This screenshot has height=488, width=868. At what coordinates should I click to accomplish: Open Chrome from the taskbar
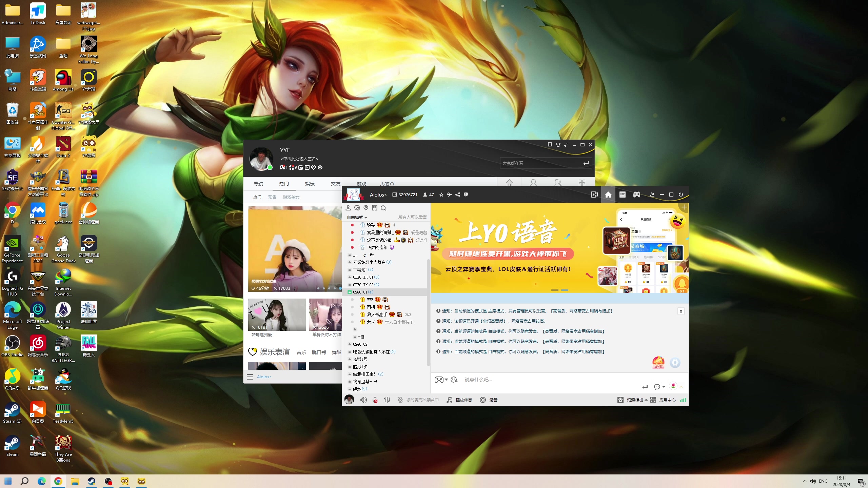tap(58, 481)
